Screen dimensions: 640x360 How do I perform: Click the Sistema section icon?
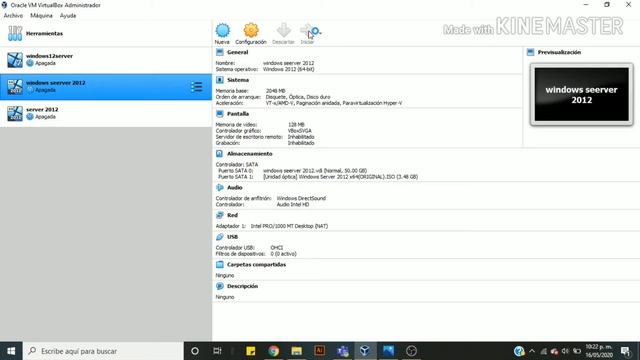pyautogui.click(x=220, y=80)
